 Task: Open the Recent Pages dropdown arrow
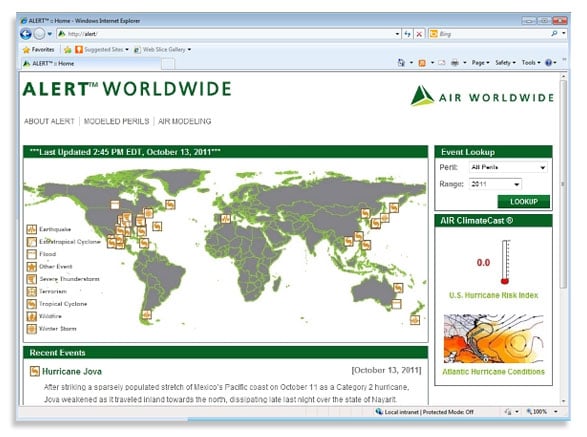(49, 34)
